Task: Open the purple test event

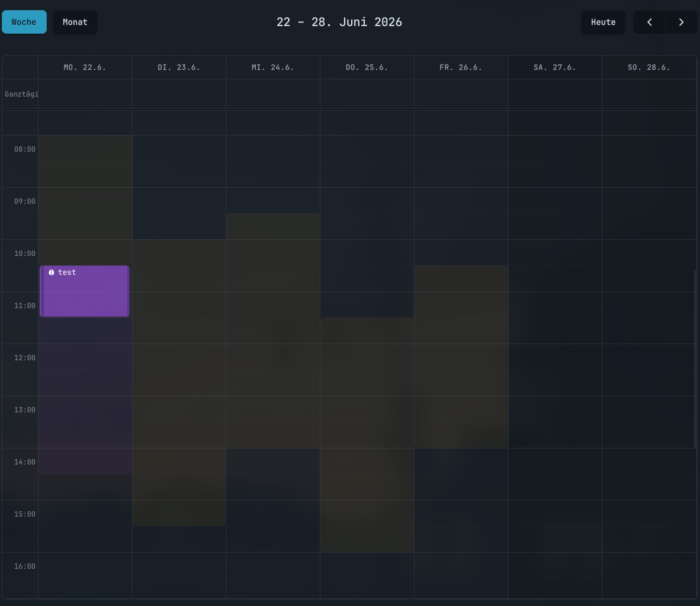Action: [x=85, y=291]
